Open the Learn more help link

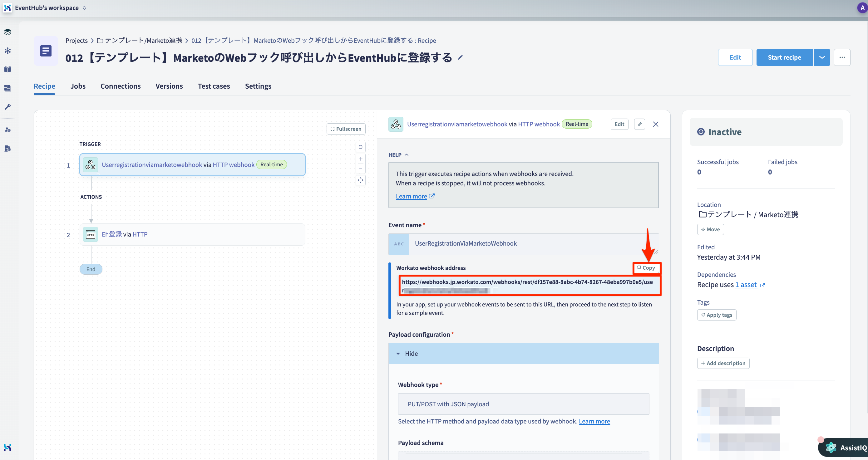coord(415,196)
